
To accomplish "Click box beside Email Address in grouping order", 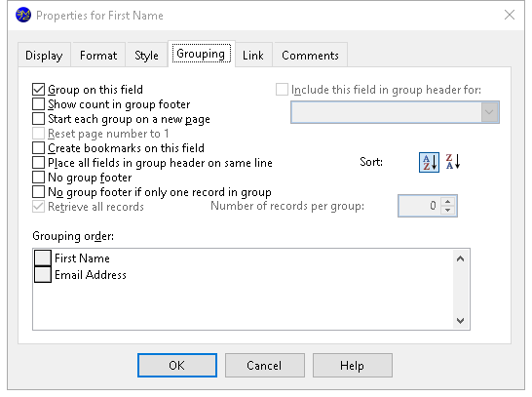I will [x=43, y=274].
